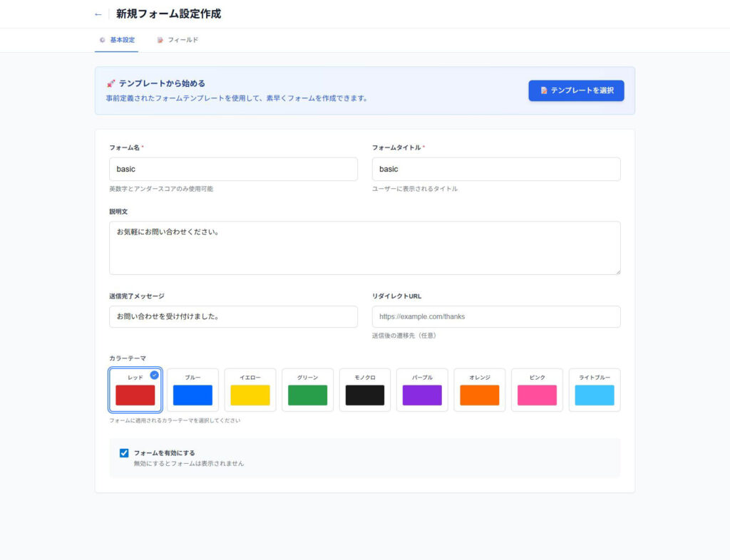
Task: Pick the グリーン color theme
Action: tap(307, 390)
